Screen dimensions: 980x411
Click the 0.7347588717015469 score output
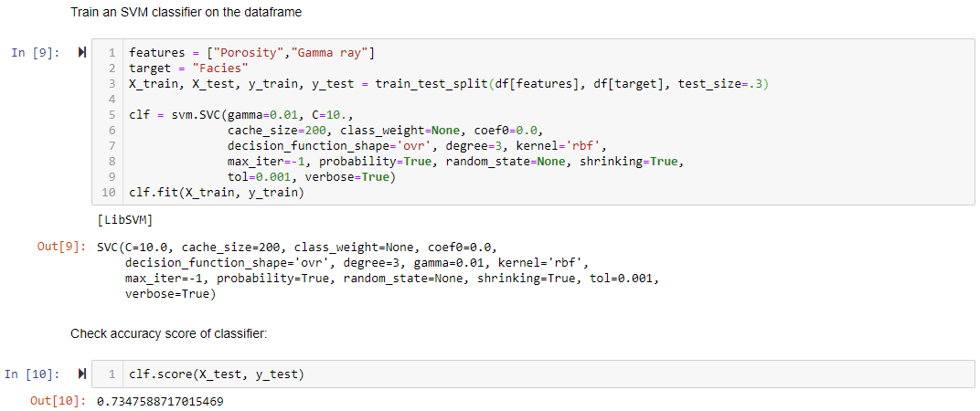(160, 401)
